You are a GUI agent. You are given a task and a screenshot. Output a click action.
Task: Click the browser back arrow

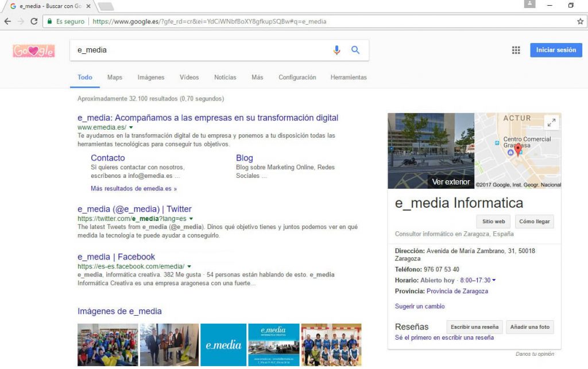pos(7,21)
